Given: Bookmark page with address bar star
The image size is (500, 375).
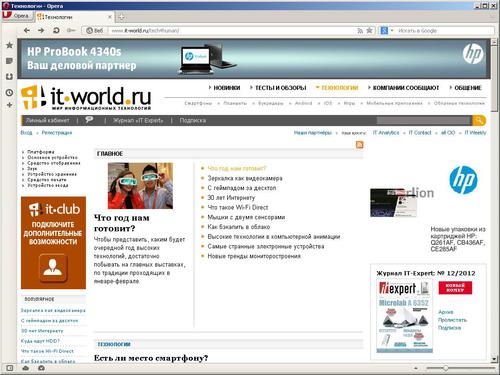Looking at the screenshot, I should (x=369, y=31).
